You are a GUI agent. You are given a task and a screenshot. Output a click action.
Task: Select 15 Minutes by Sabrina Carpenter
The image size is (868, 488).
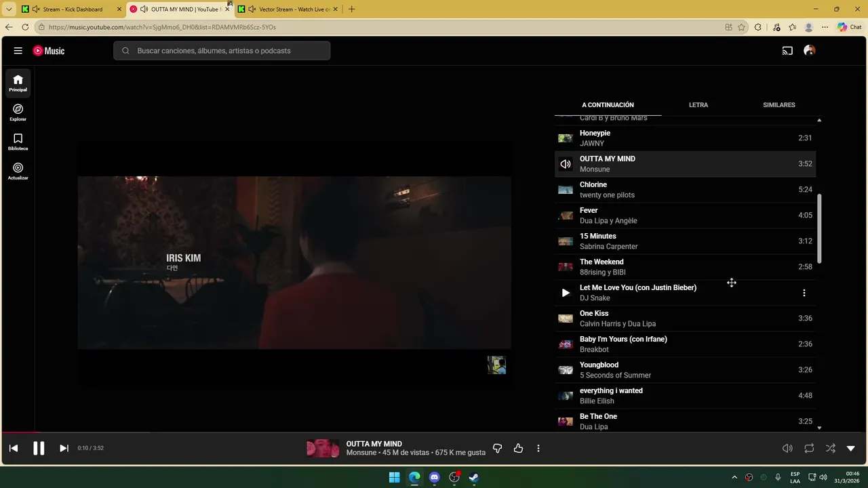coord(685,241)
